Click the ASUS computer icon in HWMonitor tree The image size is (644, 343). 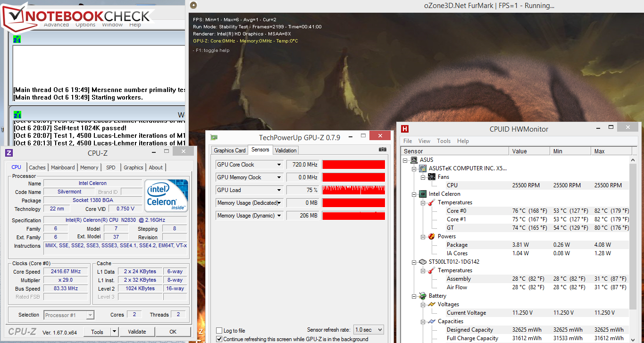414,160
